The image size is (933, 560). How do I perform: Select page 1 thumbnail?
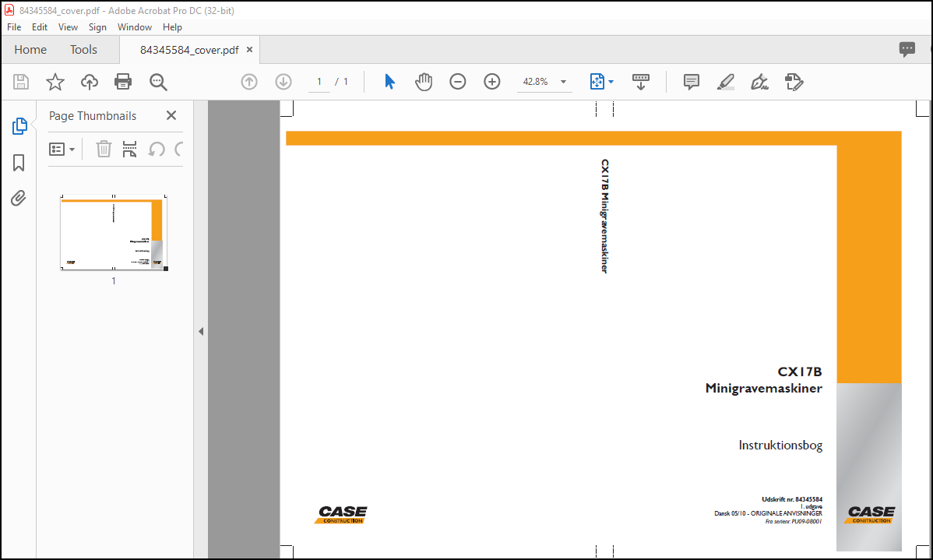click(x=114, y=232)
